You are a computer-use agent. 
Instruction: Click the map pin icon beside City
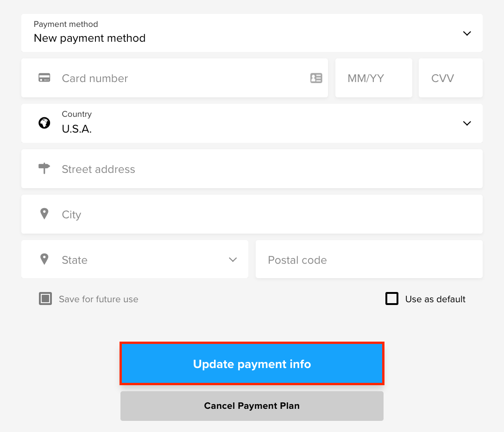coord(44,214)
